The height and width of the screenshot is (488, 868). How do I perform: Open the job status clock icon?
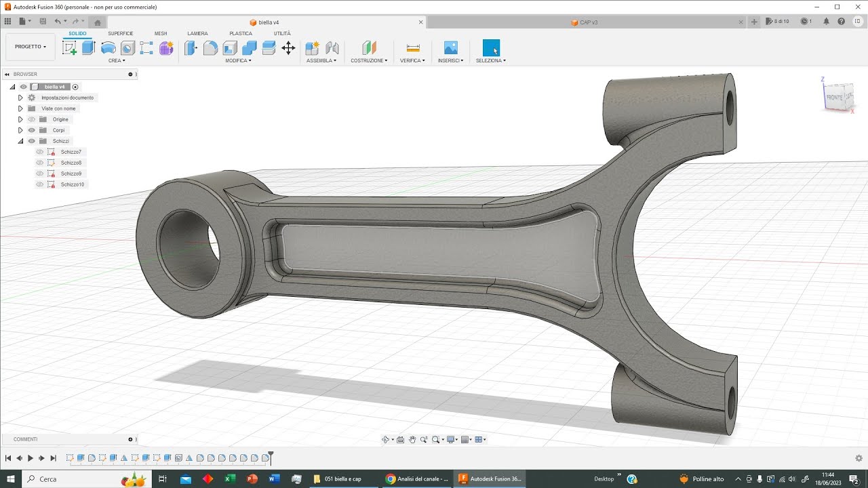806,22
